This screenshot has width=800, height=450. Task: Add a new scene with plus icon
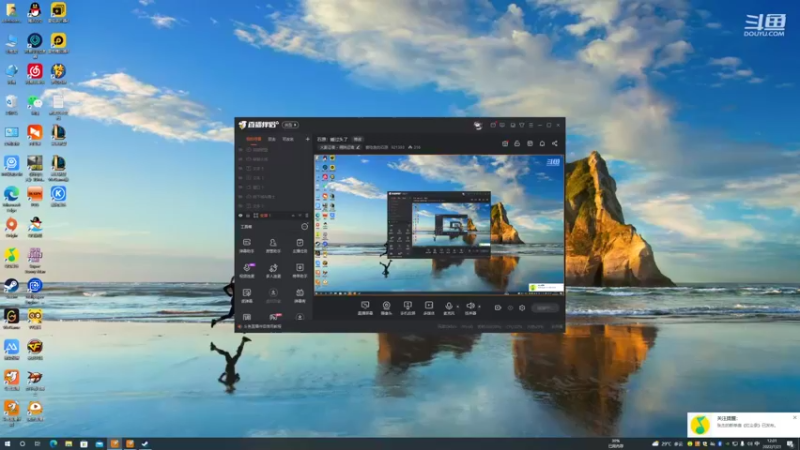[x=307, y=139]
